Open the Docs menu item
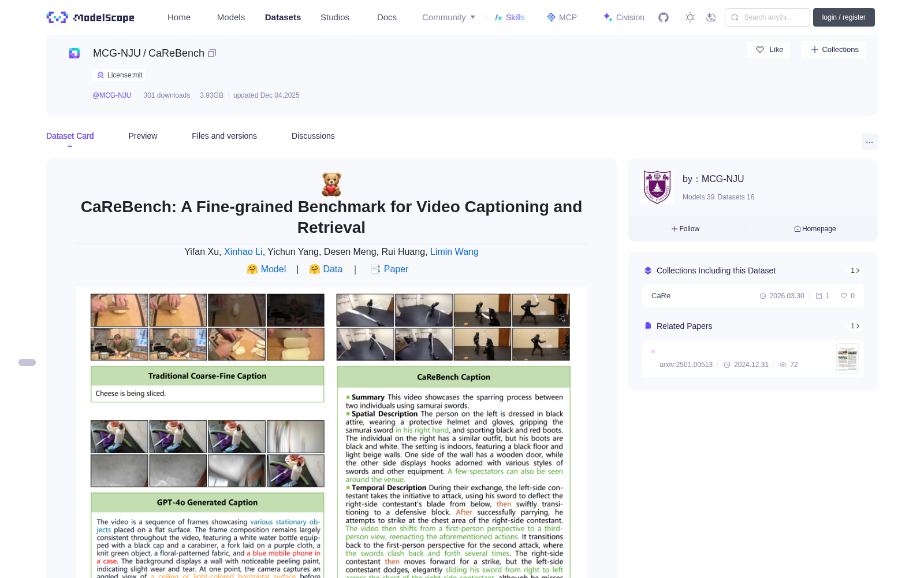Image resolution: width=924 pixels, height=578 pixels. pyautogui.click(x=387, y=17)
